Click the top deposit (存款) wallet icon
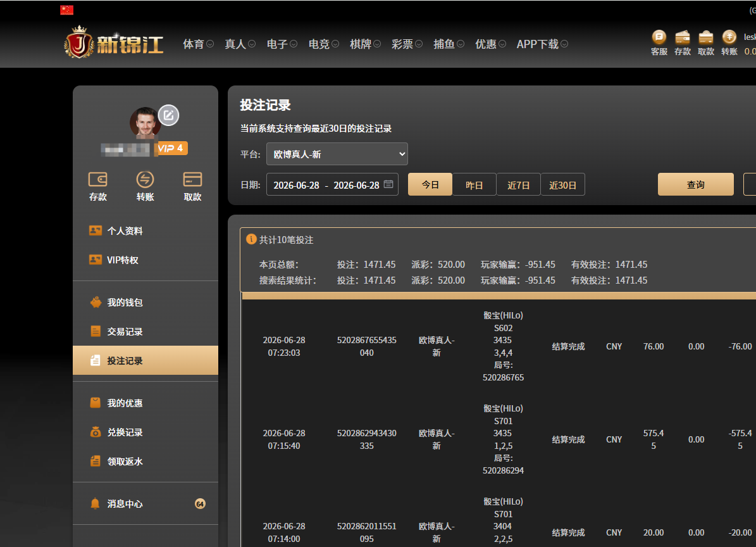Screen dimensions: 756x547 (x=682, y=37)
